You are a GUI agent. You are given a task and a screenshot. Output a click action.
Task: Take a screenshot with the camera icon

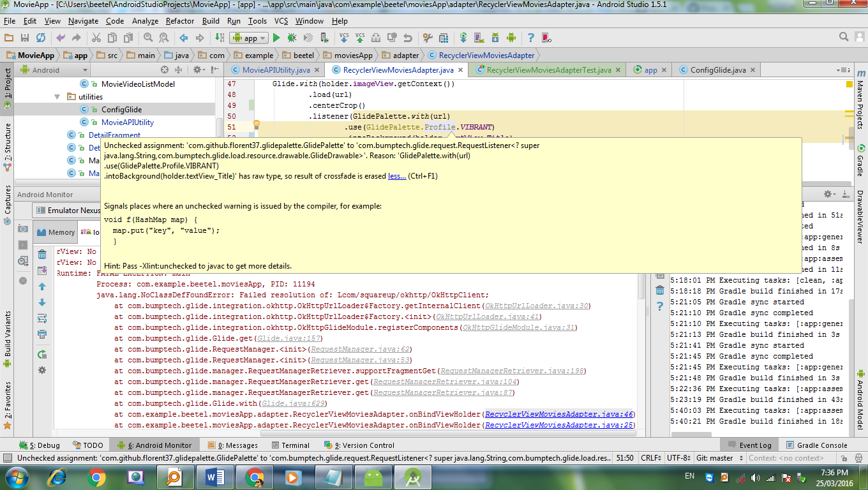(23, 228)
